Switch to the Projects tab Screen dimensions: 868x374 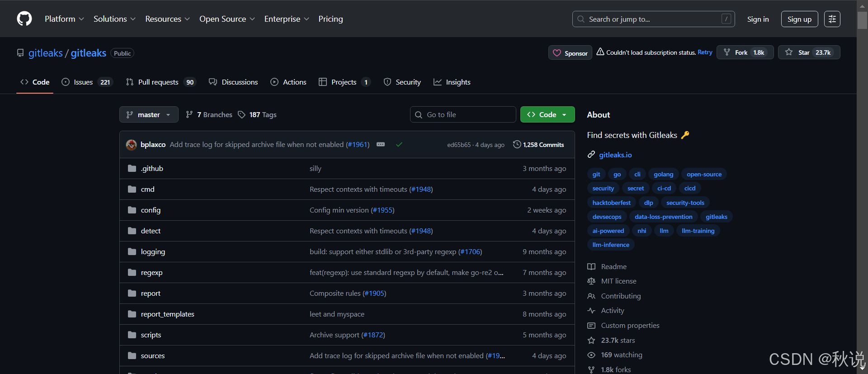tap(344, 82)
